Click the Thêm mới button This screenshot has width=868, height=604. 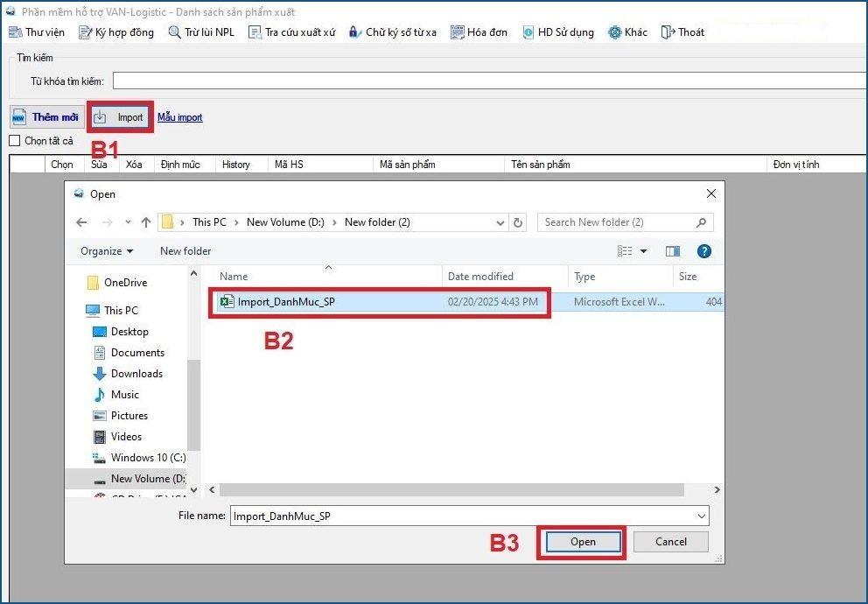tap(47, 116)
